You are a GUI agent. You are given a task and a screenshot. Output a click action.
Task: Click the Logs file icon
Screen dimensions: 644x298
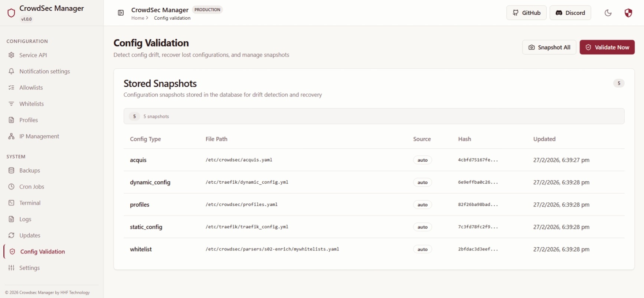point(12,219)
